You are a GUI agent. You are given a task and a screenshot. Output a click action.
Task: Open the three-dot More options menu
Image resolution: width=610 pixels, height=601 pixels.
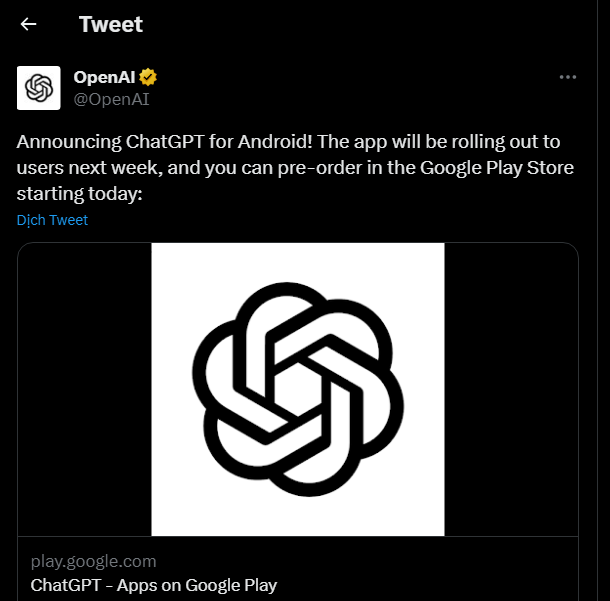click(568, 77)
